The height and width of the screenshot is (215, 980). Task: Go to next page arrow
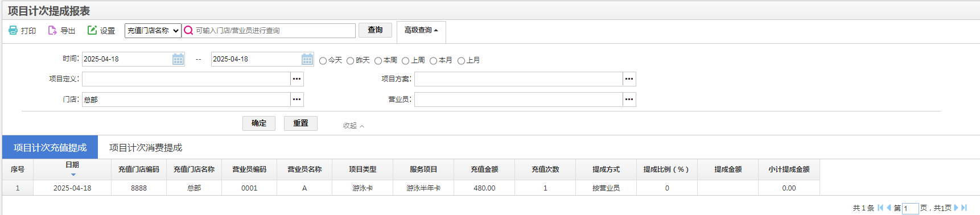click(x=956, y=208)
